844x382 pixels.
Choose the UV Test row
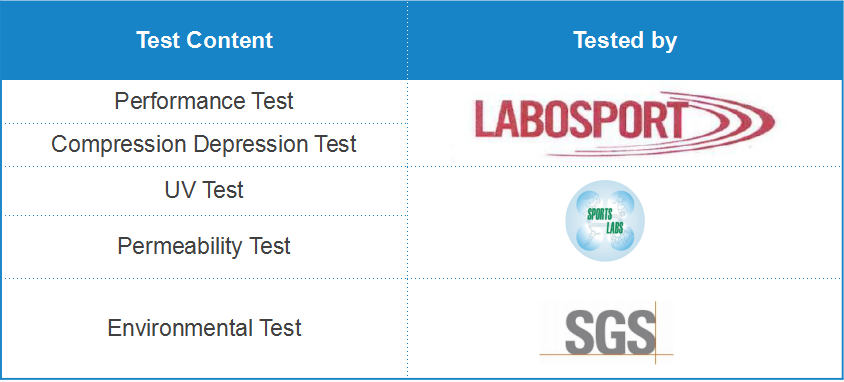[x=204, y=191]
